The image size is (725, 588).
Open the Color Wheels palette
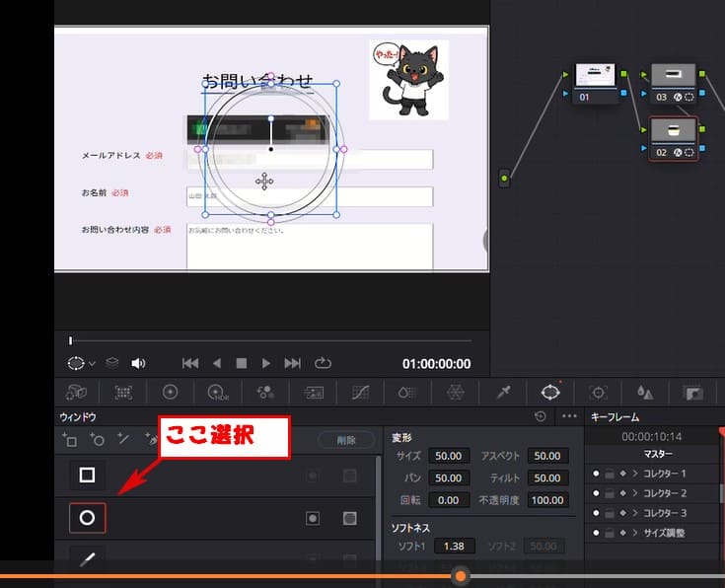tap(171, 392)
